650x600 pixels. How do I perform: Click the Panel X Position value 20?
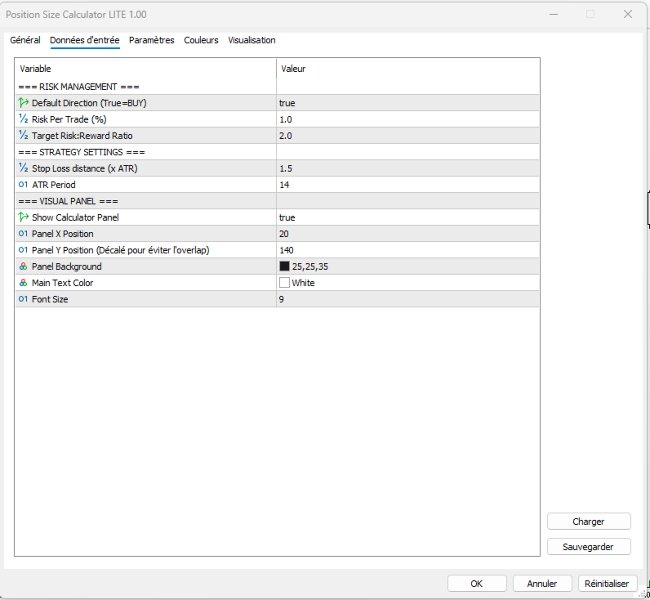pos(284,234)
